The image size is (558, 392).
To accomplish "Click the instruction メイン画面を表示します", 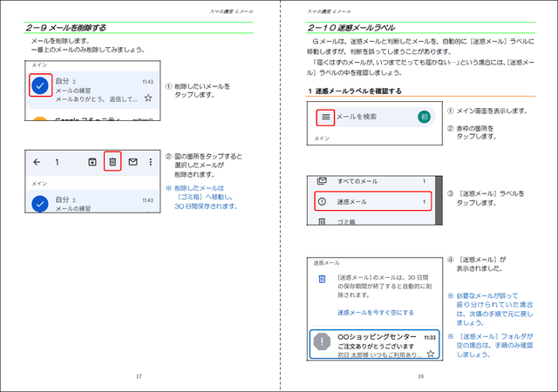I will (x=492, y=111).
